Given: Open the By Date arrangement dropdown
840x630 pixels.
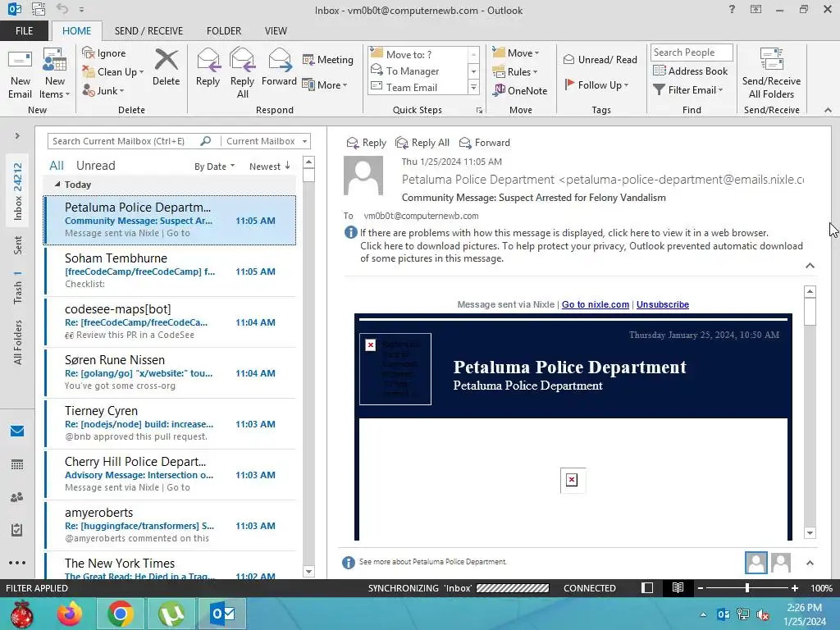Looking at the screenshot, I should point(214,167).
